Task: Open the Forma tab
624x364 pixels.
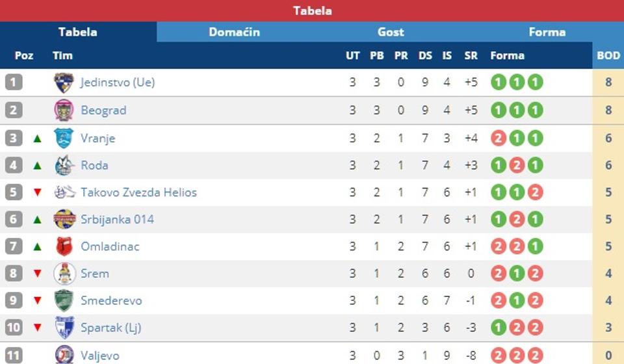Action: 547,32
